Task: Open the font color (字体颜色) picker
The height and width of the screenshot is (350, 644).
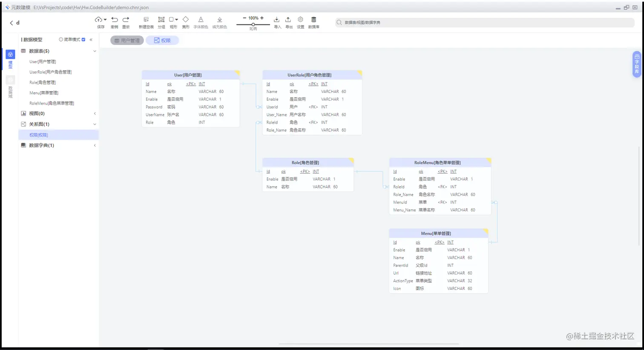Action: [x=201, y=20]
